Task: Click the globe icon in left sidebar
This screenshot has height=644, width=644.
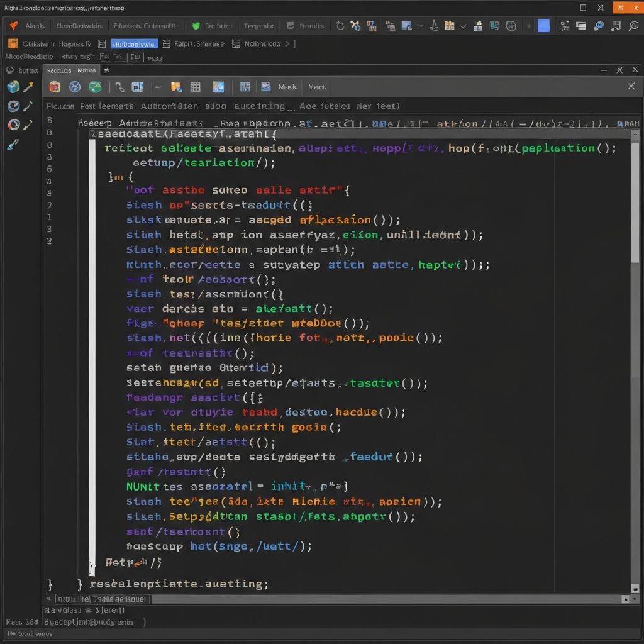Action: pos(13,87)
